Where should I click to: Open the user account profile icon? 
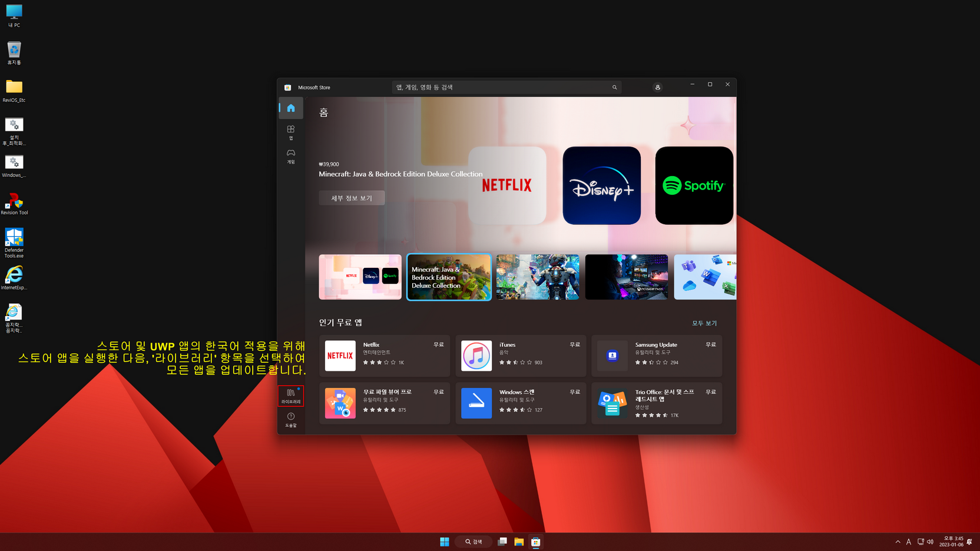pyautogui.click(x=658, y=87)
